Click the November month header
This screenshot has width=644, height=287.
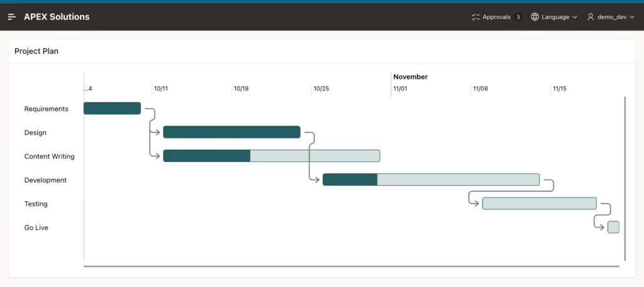tap(410, 77)
